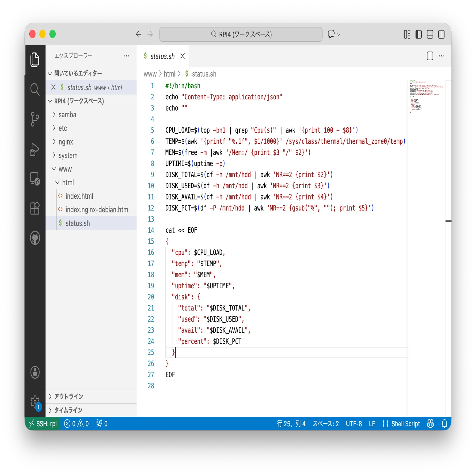Collapse the html folder

pos(91,182)
